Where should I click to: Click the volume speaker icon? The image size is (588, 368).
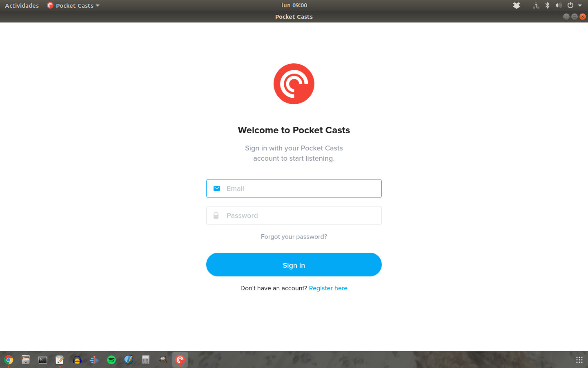pos(558,6)
